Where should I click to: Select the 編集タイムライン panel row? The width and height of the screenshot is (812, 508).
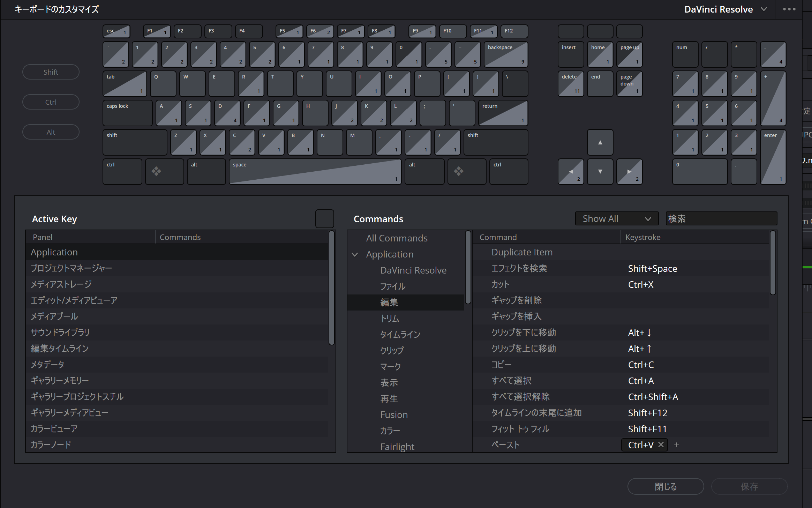[x=177, y=348]
